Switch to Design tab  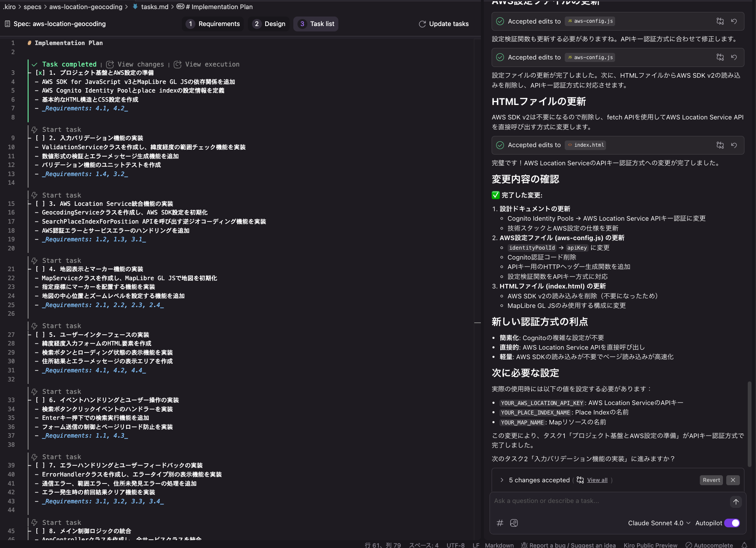click(x=269, y=24)
